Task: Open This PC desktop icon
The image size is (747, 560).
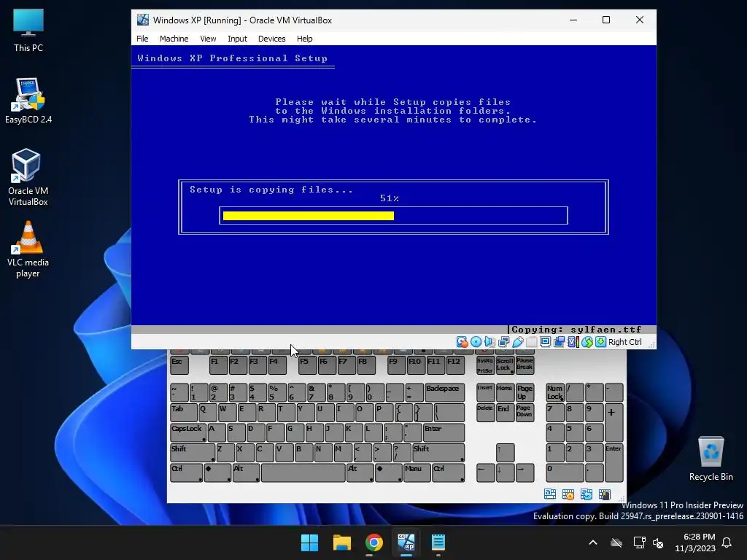Action: click(28, 30)
